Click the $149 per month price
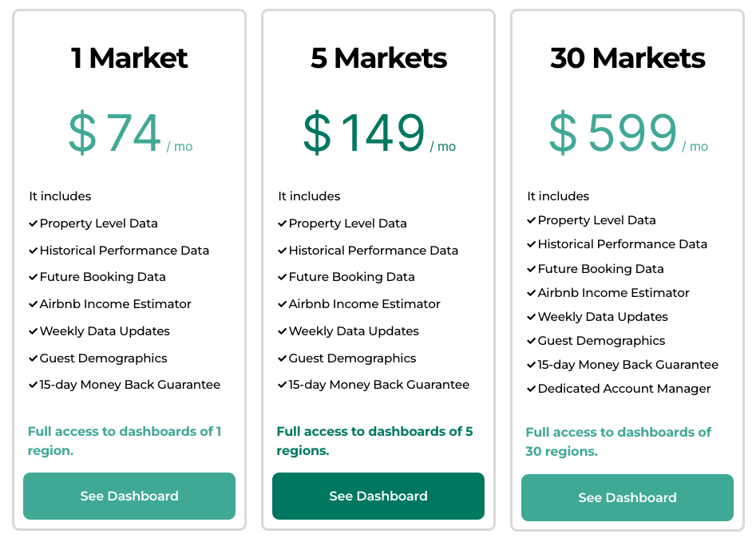This screenshot has height=542, width=756. 379,133
